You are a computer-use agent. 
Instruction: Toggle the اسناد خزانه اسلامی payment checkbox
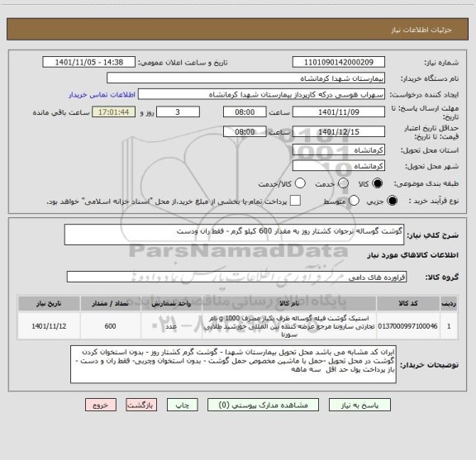295,201
